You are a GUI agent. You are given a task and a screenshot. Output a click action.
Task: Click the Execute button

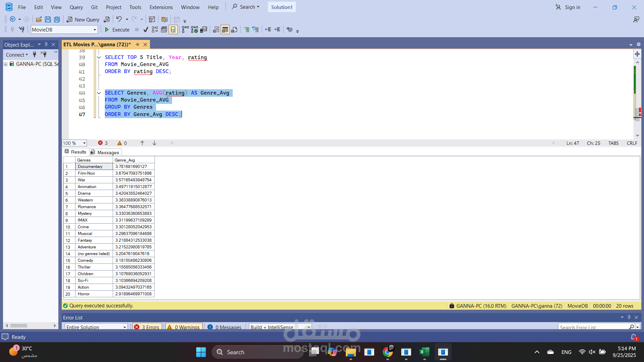[x=117, y=30]
